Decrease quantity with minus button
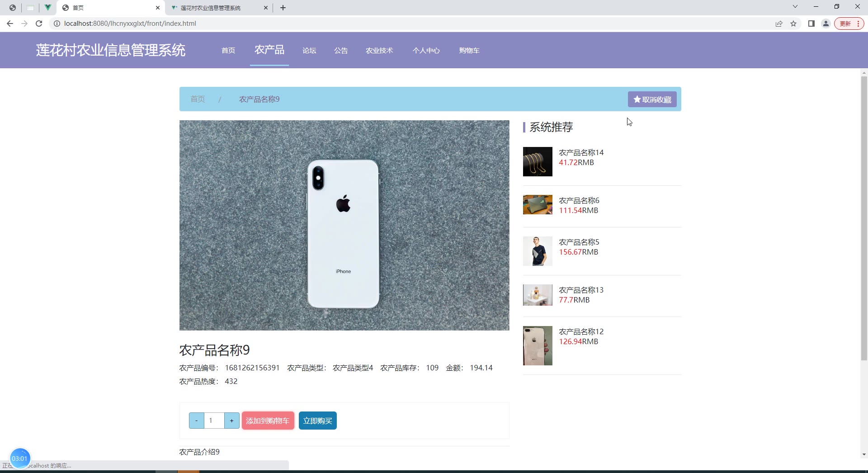 196,421
